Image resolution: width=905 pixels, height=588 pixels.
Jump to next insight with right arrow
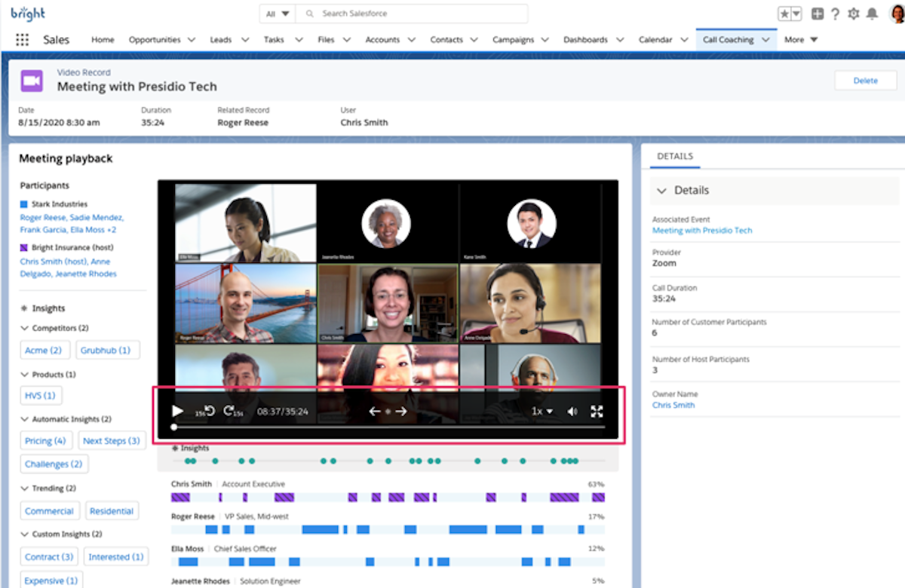click(x=401, y=411)
